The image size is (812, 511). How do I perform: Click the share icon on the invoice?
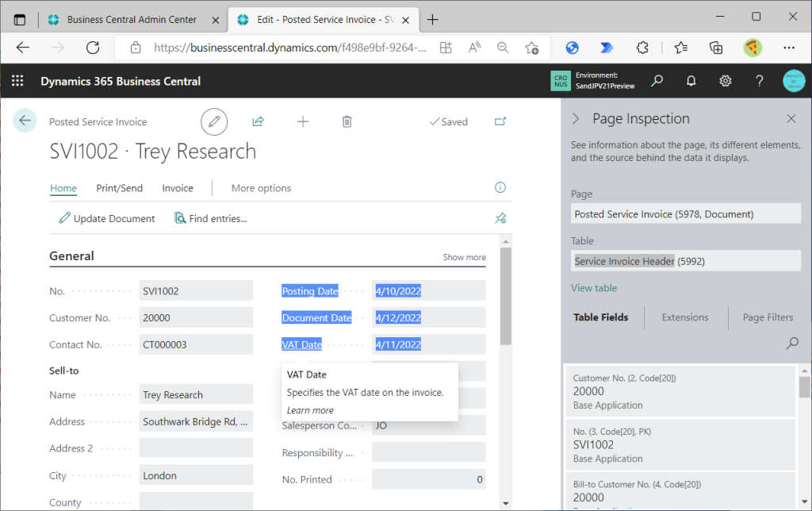[x=258, y=121]
